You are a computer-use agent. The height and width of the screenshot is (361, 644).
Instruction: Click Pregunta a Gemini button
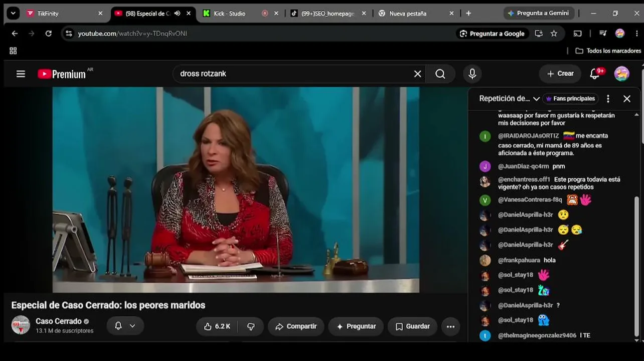coord(538,14)
